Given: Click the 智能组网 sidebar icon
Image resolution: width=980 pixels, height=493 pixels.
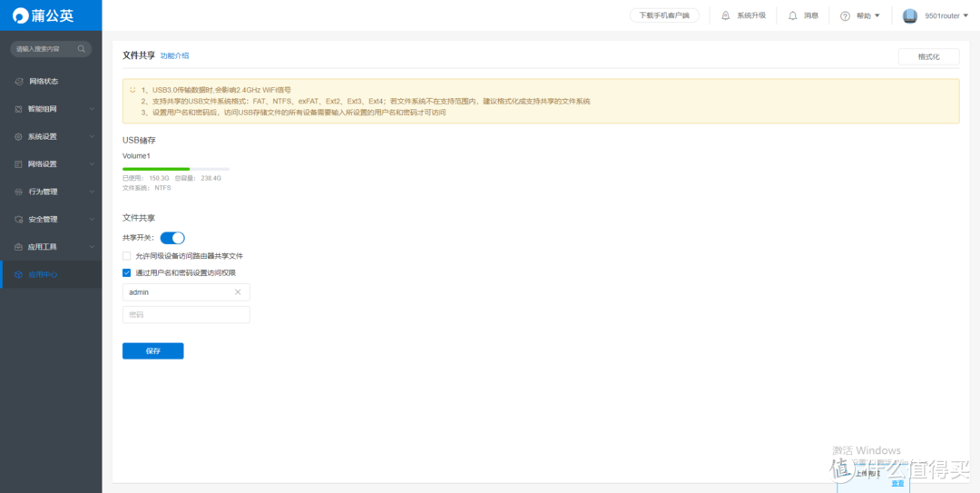Looking at the screenshot, I should tap(19, 110).
